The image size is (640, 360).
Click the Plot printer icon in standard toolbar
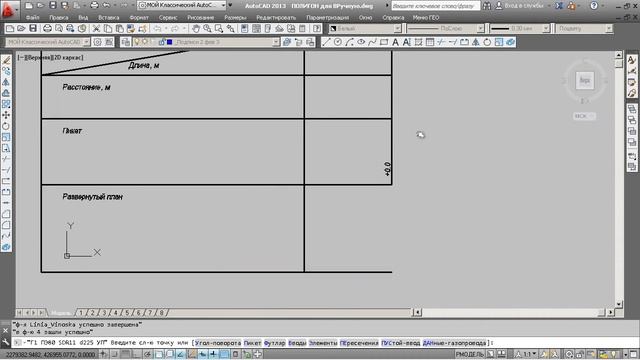(47, 29)
